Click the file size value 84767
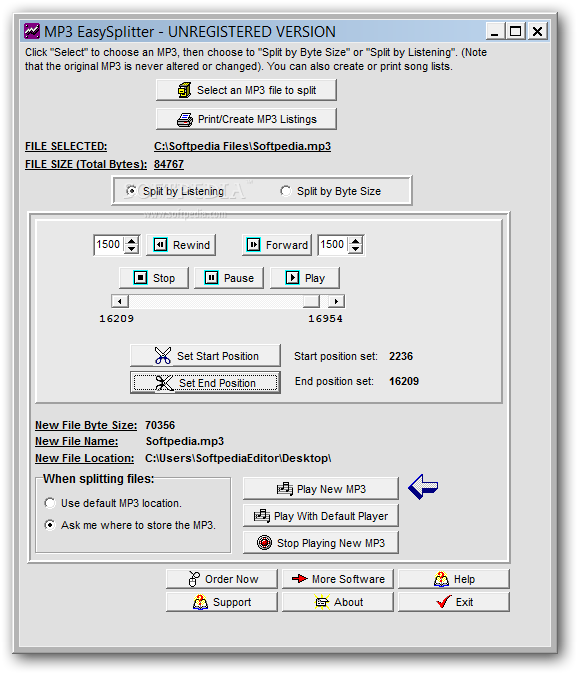Viewport: 578px width, 674px height. (x=169, y=164)
